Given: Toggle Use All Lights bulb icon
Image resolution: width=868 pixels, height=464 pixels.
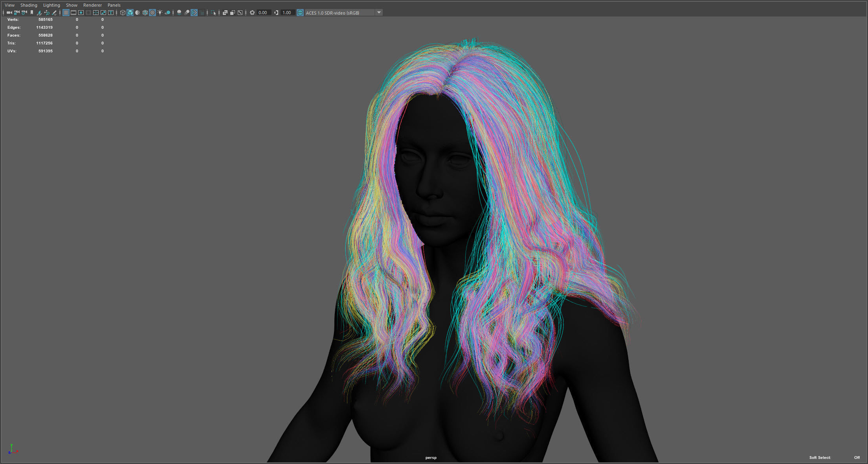Looking at the screenshot, I should (x=160, y=13).
